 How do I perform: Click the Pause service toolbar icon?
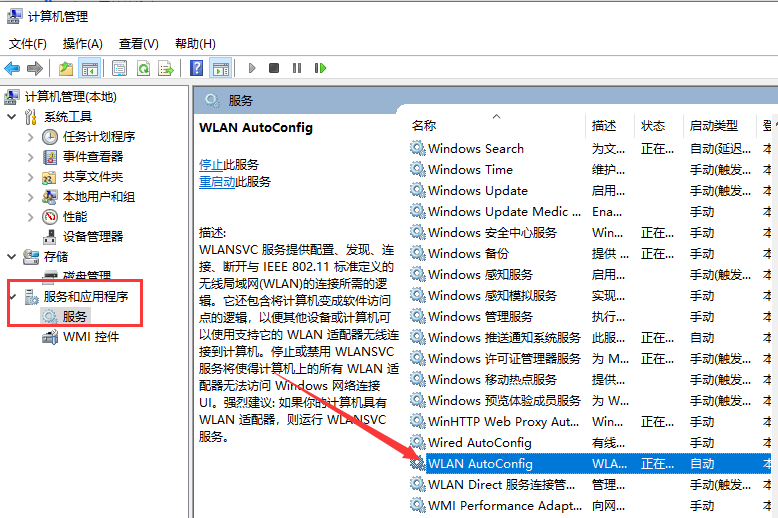[297, 68]
